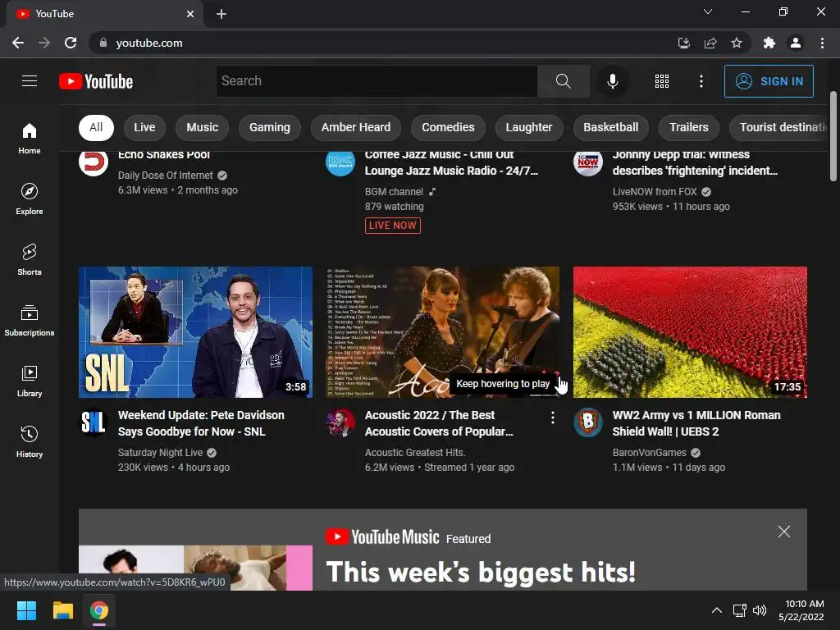This screenshot has width=840, height=630.
Task: Select the Gaming filter chip
Action: [x=269, y=127]
